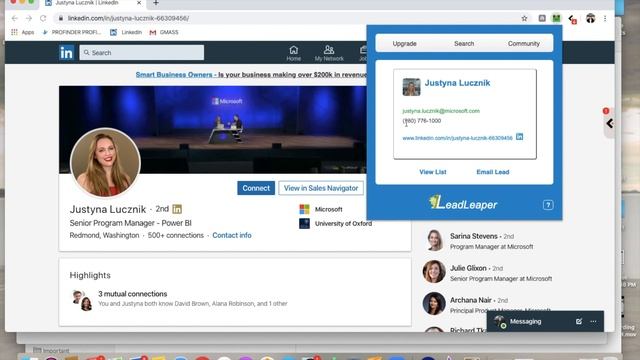This screenshot has width=640, height=360.
Task: Click the LinkedIn logo home icon
Action: click(x=66, y=53)
